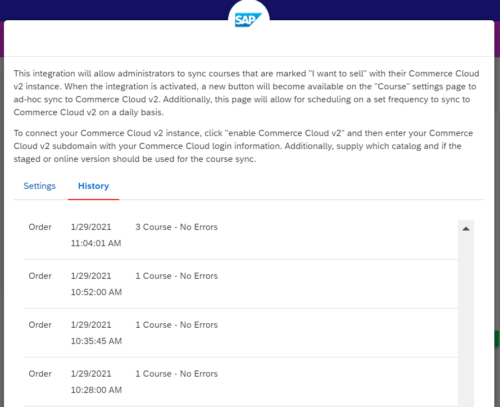Click 'Order' label in the 11:04:01 AM row

click(x=40, y=227)
